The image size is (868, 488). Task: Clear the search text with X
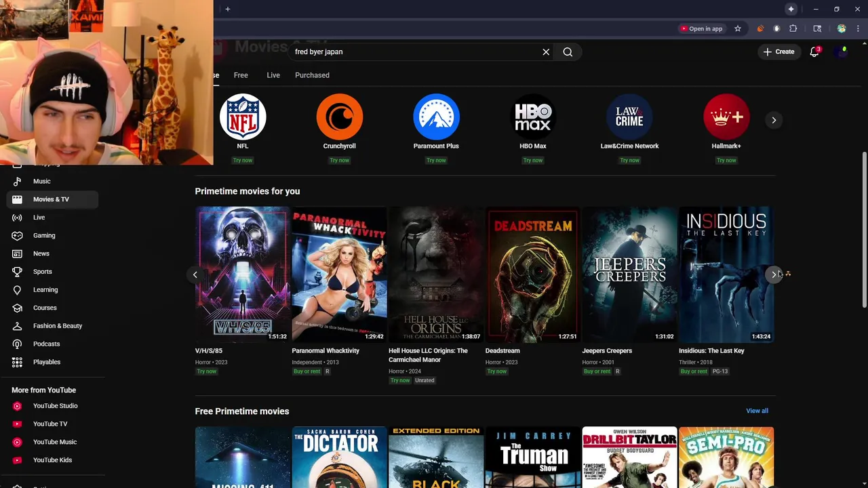click(546, 52)
